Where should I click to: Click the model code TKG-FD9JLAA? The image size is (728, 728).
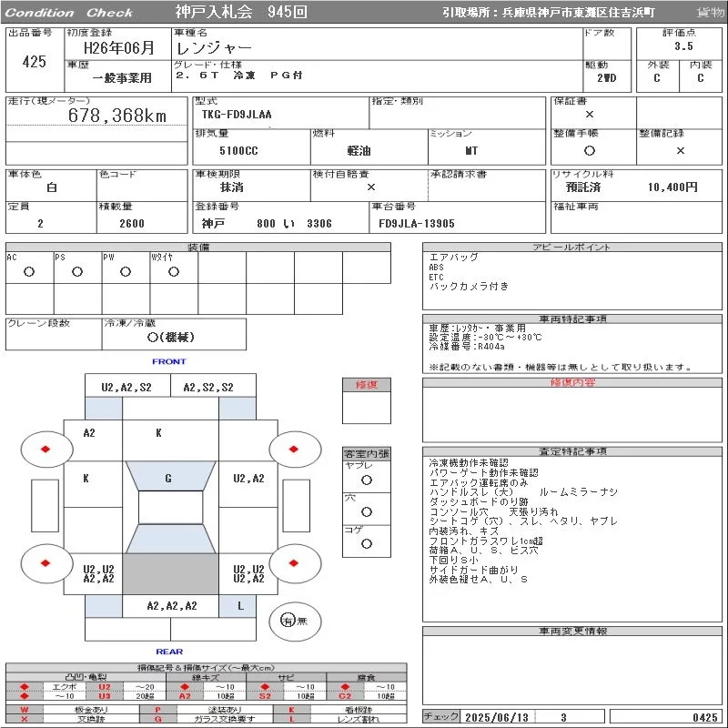coord(237,115)
